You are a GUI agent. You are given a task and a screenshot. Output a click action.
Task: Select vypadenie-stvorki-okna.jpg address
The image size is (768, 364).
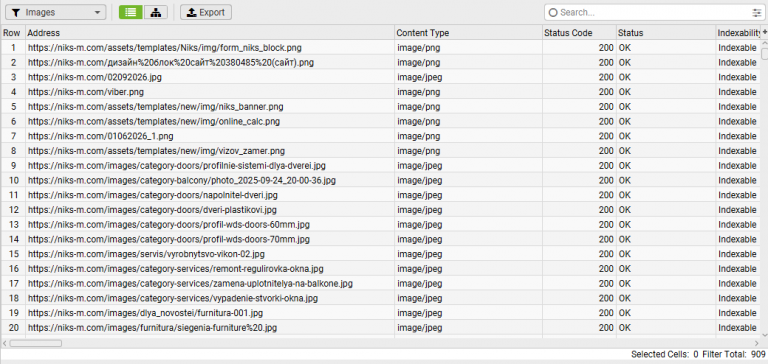tap(173, 298)
